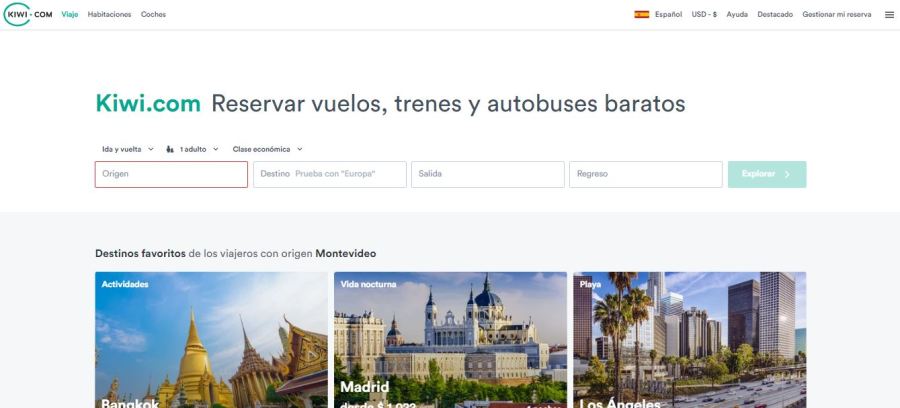
Task: Open the Coches tab
Action: click(153, 15)
